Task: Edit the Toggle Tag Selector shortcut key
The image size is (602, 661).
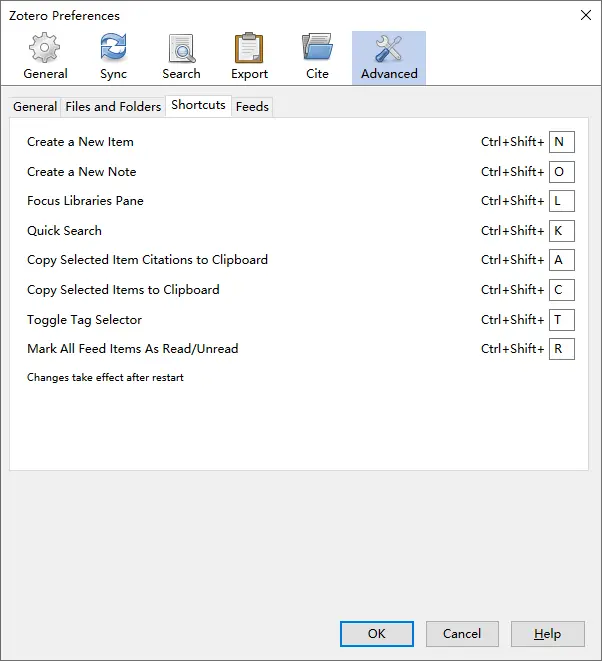Action: pos(562,320)
